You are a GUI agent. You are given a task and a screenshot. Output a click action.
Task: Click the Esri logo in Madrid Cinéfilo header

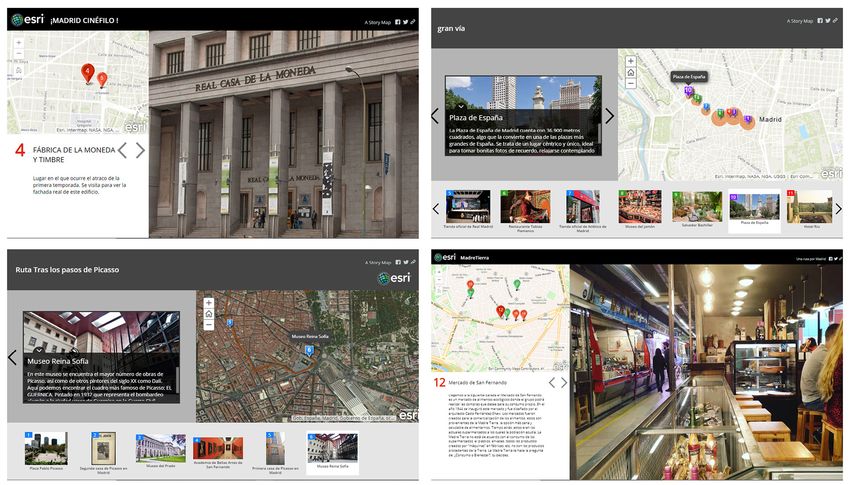point(28,20)
